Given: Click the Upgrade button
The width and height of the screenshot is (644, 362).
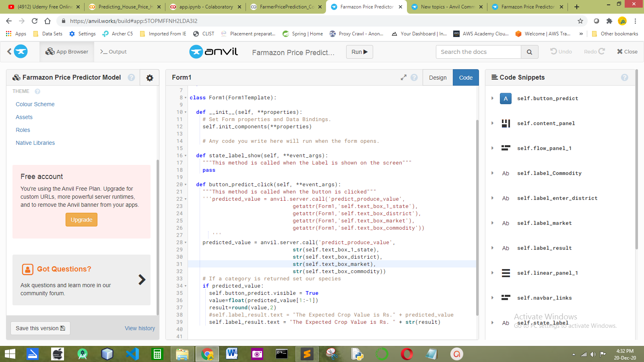Looking at the screenshot, I should 81,220.
